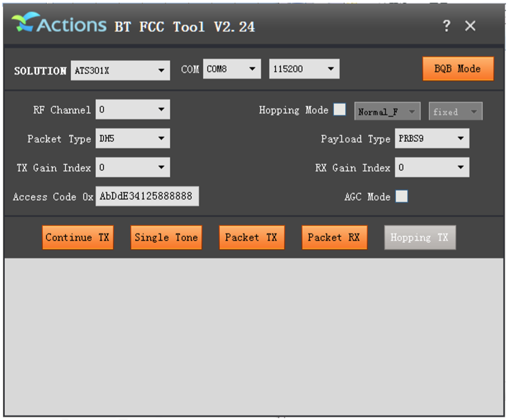Click the Packet RX button
This screenshot has width=509, height=420.
[334, 237]
